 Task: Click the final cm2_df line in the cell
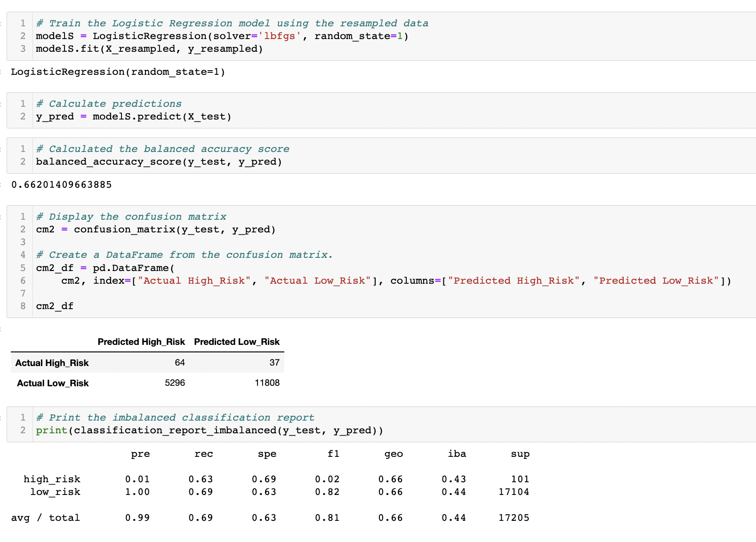coord(55,306)
